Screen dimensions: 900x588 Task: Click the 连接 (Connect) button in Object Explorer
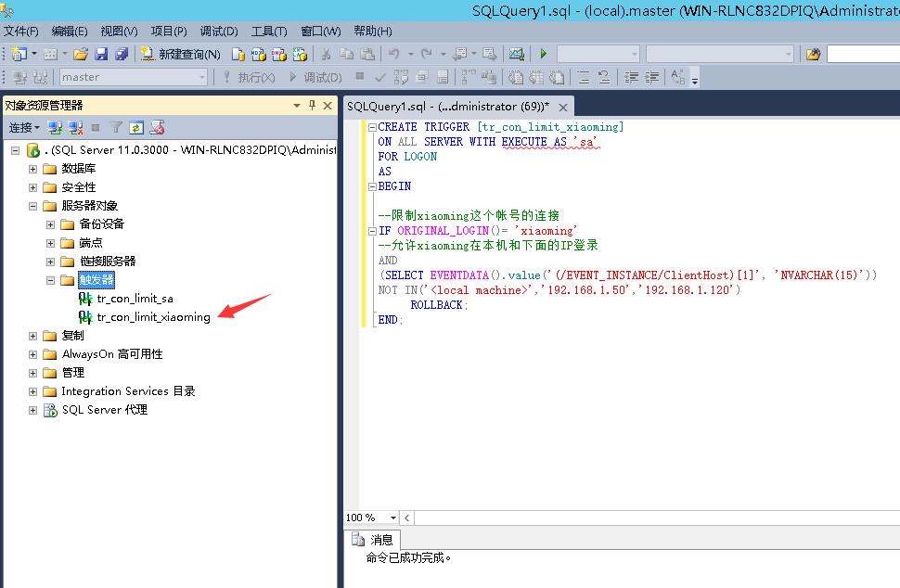pyautogui.click(x=20, y=126)
